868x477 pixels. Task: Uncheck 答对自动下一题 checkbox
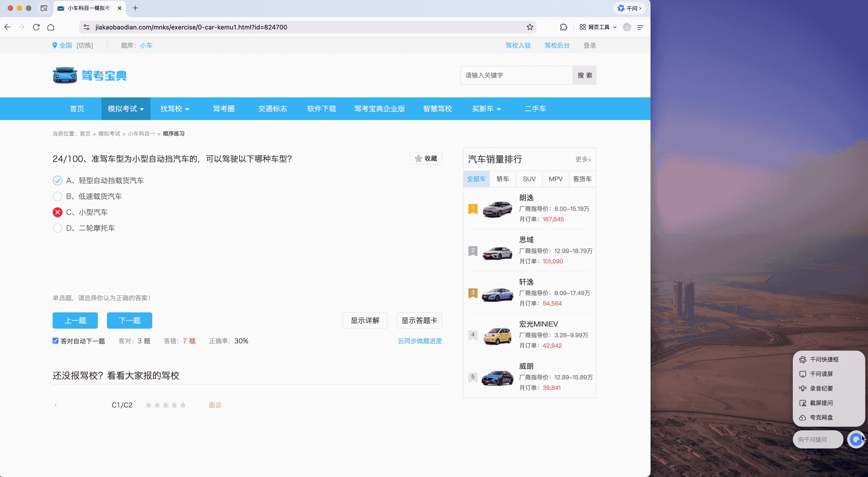55,341
